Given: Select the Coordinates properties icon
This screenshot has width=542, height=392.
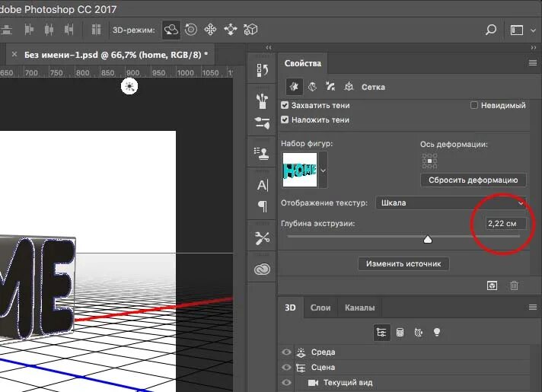Looking at the screenshot, I should [x=349, y=87].
